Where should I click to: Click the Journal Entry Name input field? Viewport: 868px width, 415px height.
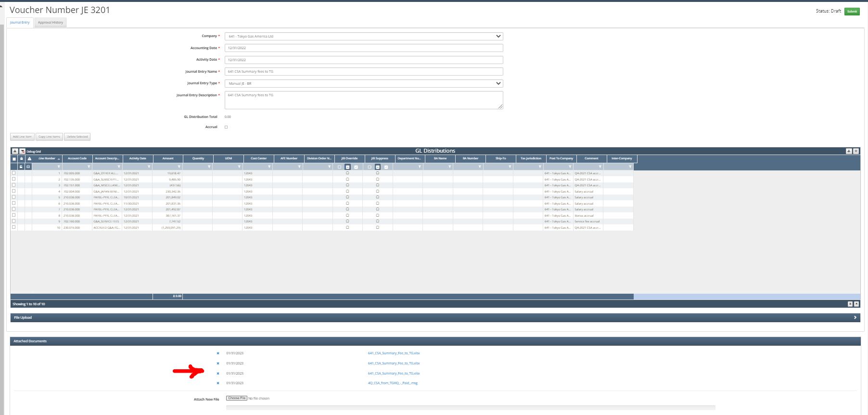click(363, 72)
